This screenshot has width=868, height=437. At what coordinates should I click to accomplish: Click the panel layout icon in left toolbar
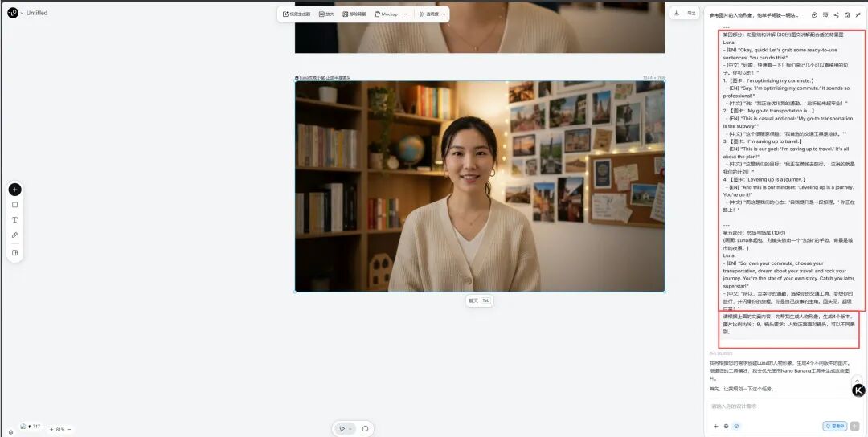[15, 253]
